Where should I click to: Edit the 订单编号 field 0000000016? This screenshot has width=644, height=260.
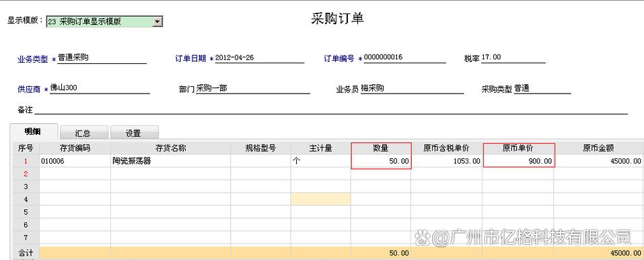404,58
